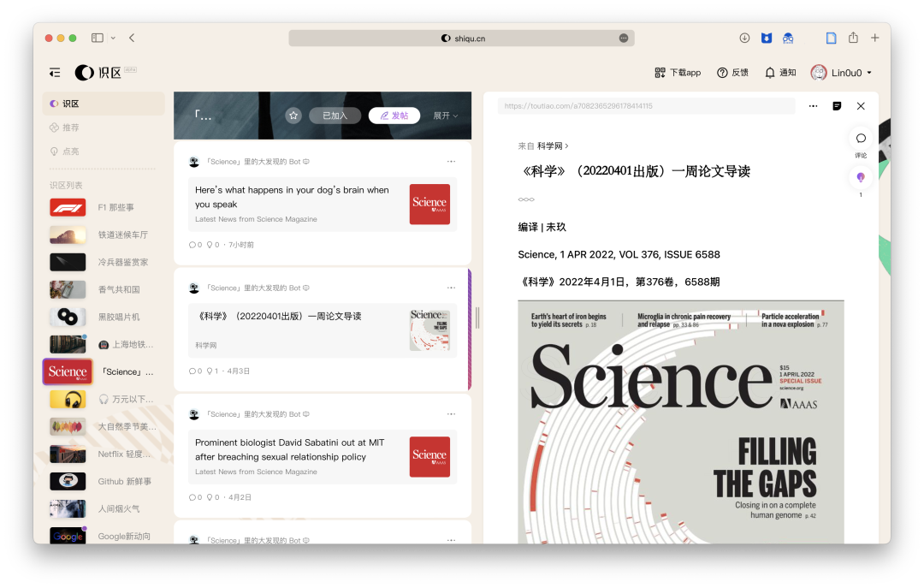Toggle the purple lightbulb on article

coord(861,177)
